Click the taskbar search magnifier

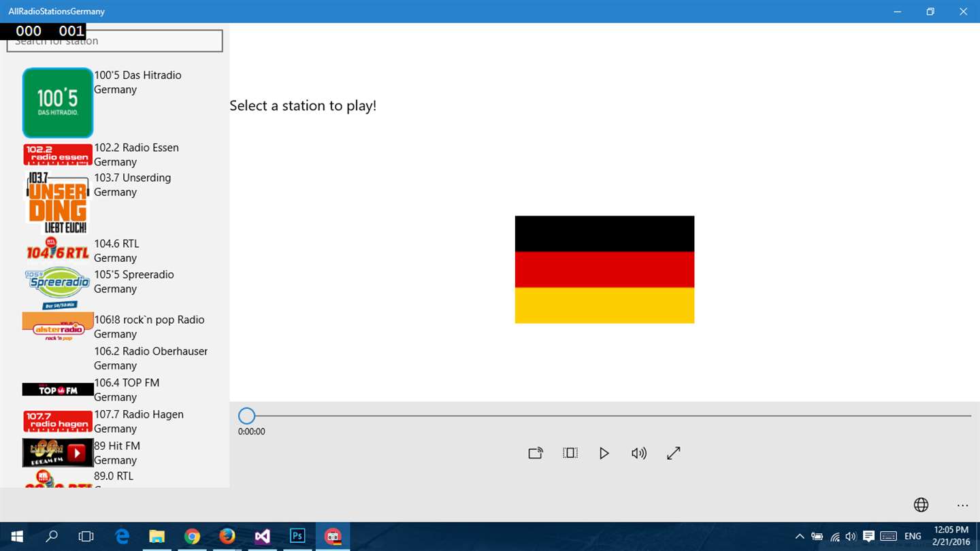[x=51, y=537]
